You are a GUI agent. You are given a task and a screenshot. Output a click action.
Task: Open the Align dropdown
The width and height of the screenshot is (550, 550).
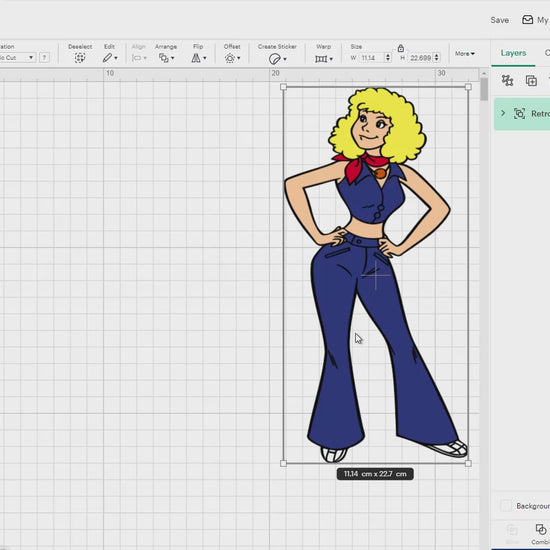[x=139, y=58]
